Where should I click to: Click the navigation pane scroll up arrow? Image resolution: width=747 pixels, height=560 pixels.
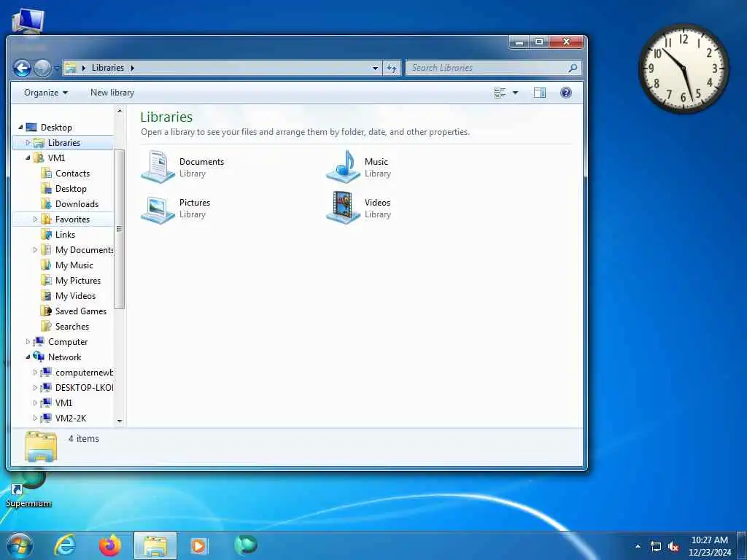tap(120, 111)
